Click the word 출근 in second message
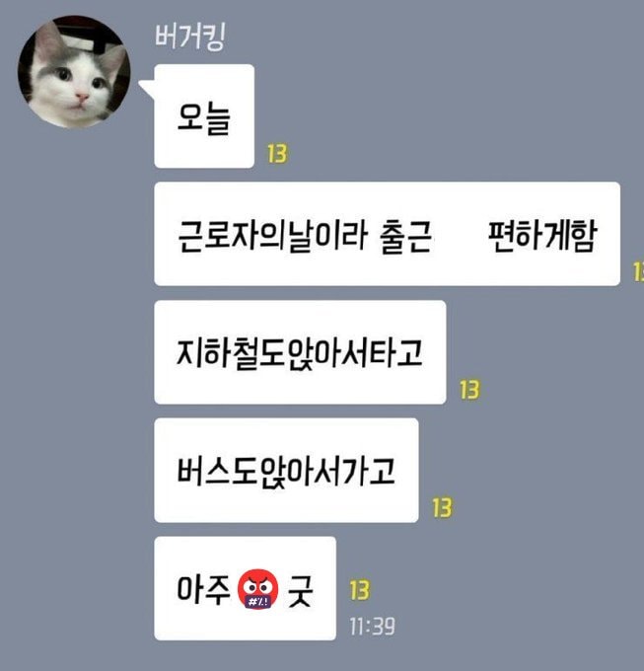 tap(405, 237)
